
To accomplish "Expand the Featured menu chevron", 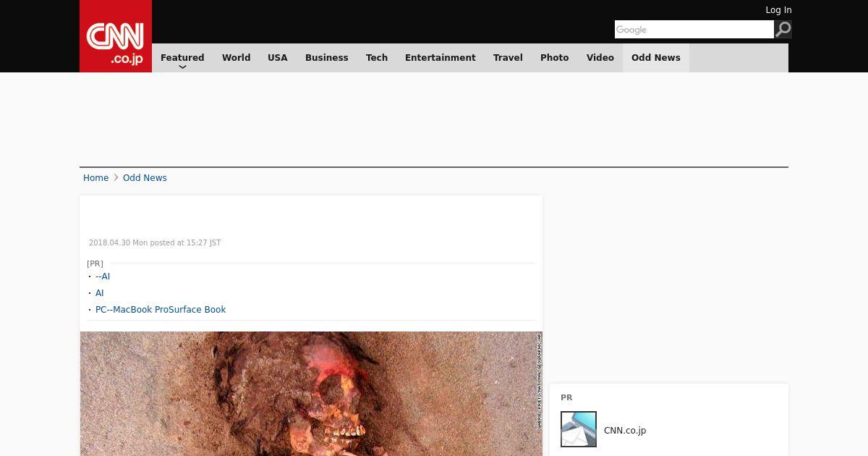I will [182, 67].
